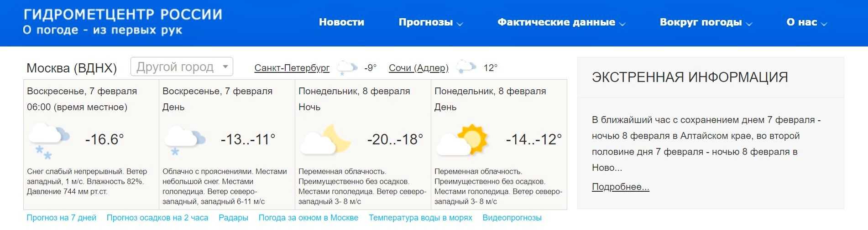Click the Saint Petersburg weather icon
Screen dimensions: 868x230
(347, 68)
